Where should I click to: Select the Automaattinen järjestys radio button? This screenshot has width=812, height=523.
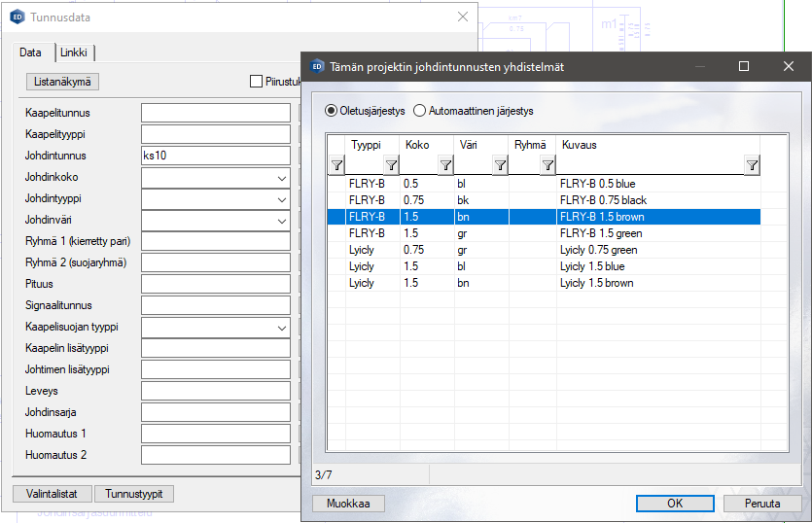(x=420, y=111)
